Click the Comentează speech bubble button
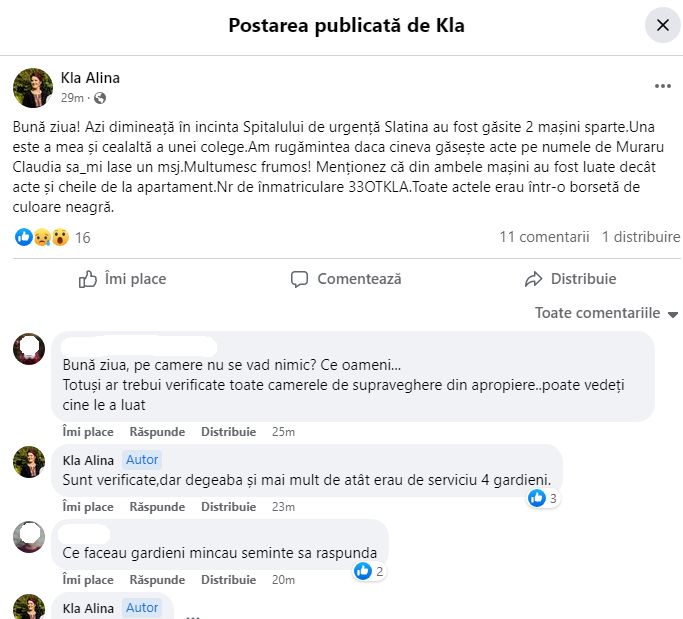This screenshot has width=683, height=619. click(346, 279)
